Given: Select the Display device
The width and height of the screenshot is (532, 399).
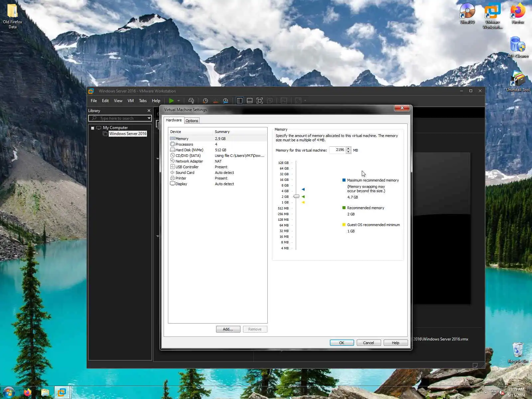Looking at the screenshot, I should 218,184.
